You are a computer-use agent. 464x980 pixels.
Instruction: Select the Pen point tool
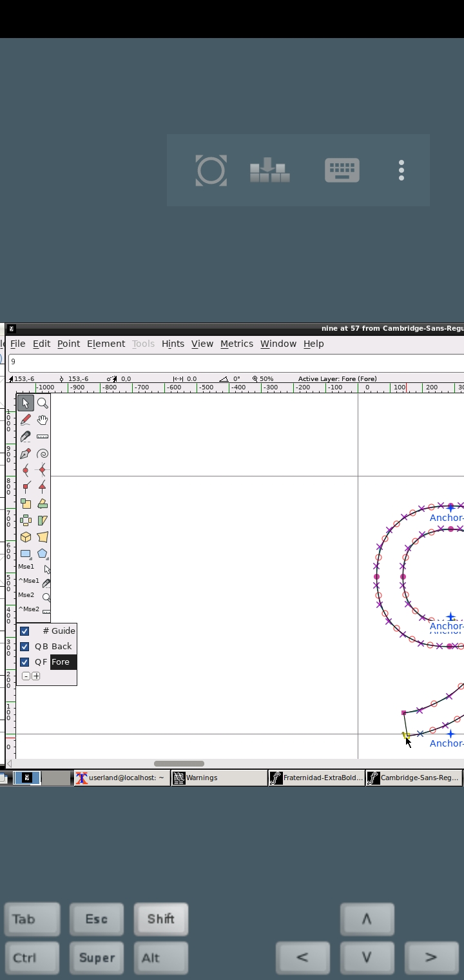(x=26, y=453)
